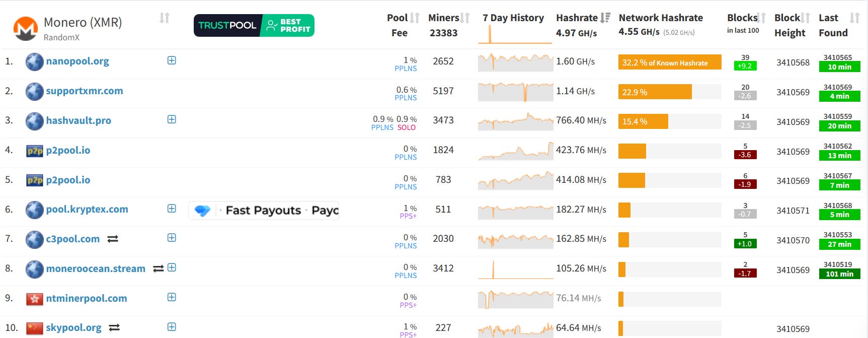Sort by Blocks in last 100
868x338 pixels.
761,18
